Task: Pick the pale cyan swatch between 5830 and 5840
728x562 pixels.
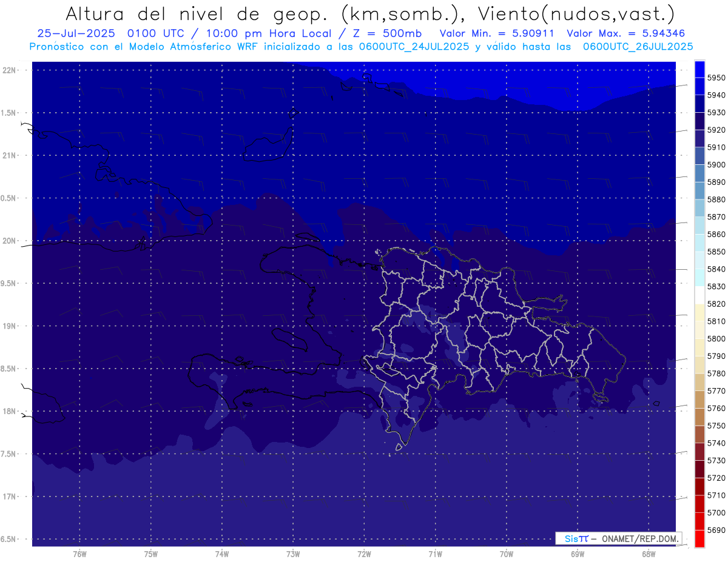Action: [x=699, y=278]
